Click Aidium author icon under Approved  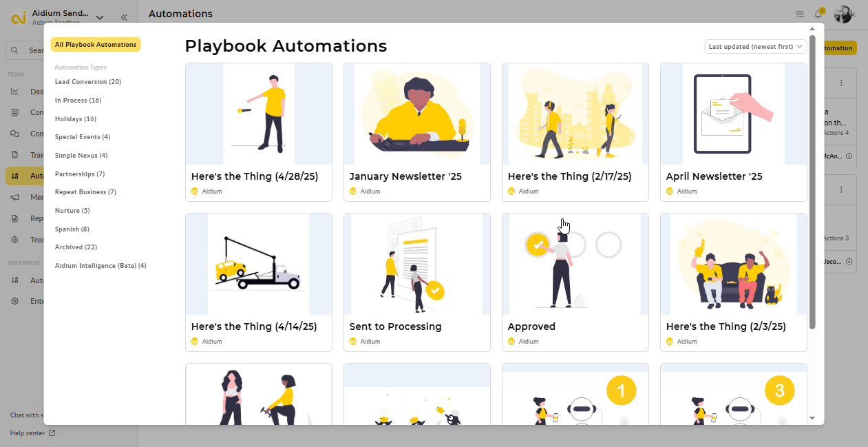511,342
